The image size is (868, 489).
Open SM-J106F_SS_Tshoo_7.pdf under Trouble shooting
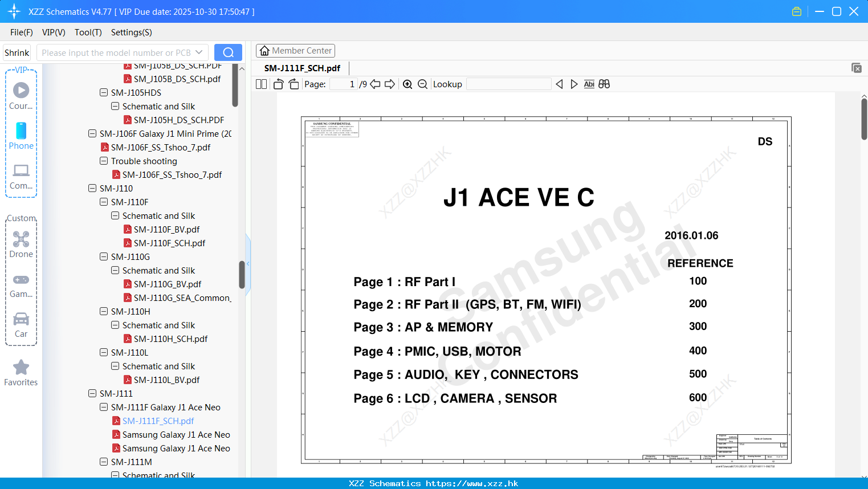point(172,174)
